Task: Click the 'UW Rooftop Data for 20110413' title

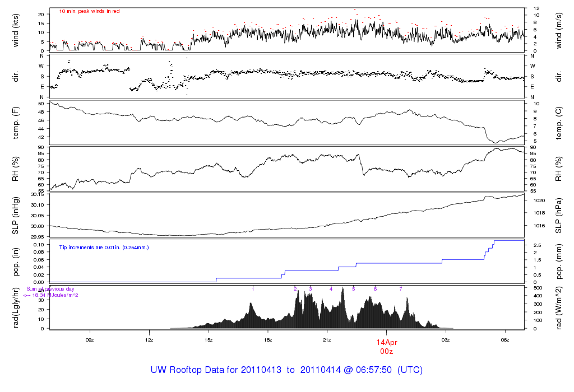Action: pyautogui.click(x=216, y=370)
